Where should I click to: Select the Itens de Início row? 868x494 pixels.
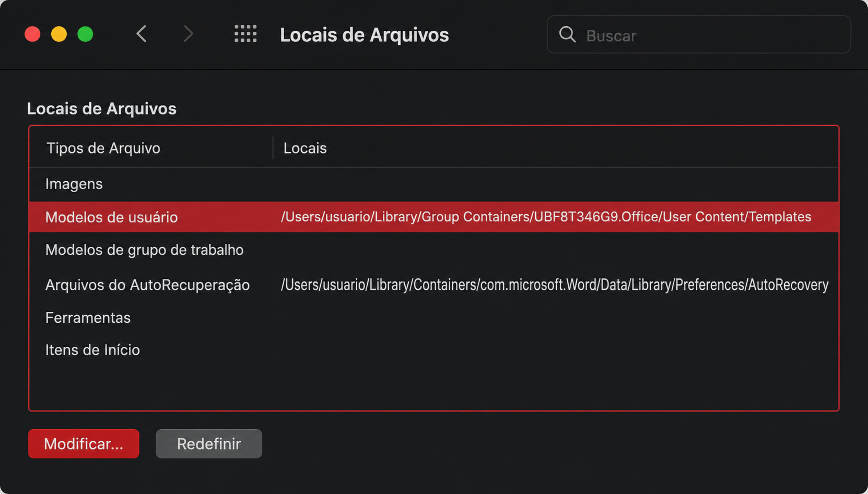coord(434,350)
